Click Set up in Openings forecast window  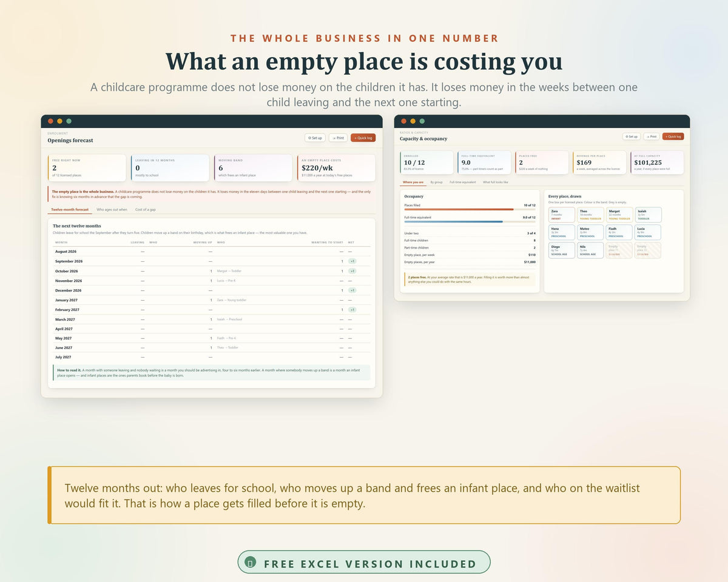tap(315, 138)
